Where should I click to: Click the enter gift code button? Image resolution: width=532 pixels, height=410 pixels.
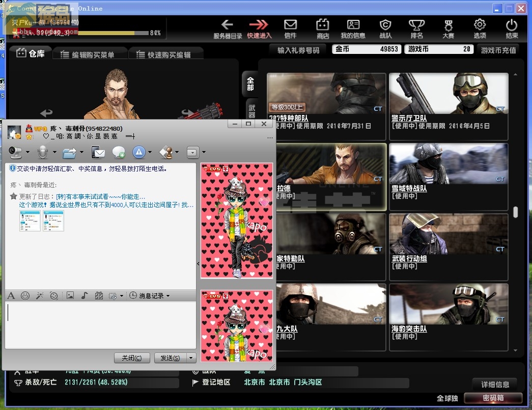click(x=298, y=50)
